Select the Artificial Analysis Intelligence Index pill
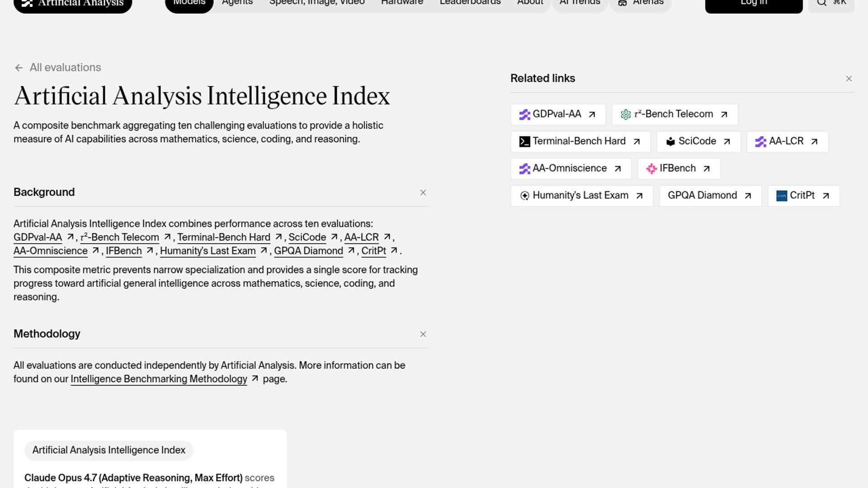The image size is (868, 488). 108,450
